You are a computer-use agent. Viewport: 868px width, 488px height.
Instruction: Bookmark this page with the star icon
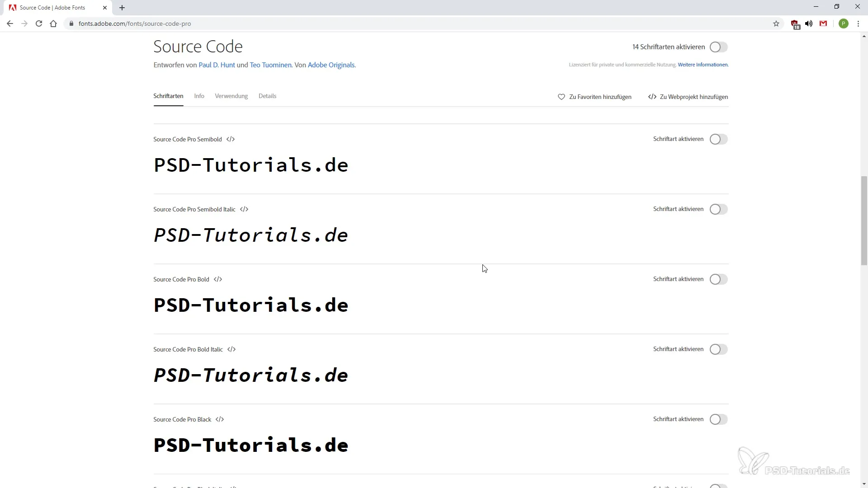[x=776, y=23]
